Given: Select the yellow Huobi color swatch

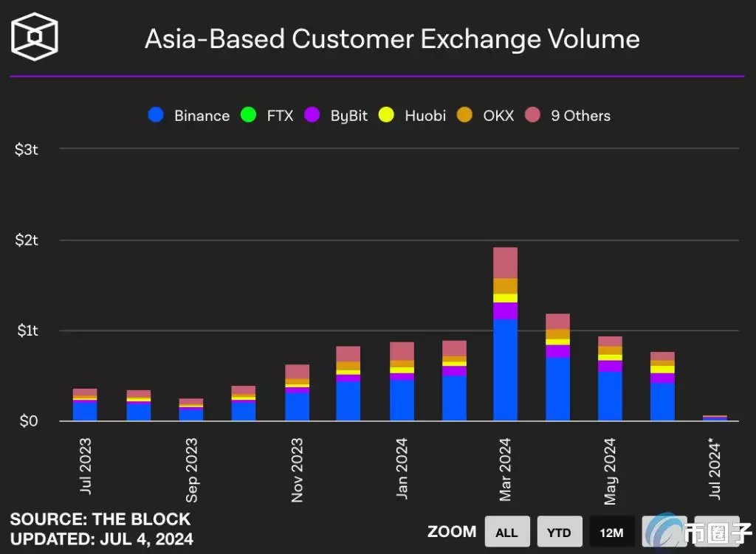Looking at the screenshot, I should (386, 115).
